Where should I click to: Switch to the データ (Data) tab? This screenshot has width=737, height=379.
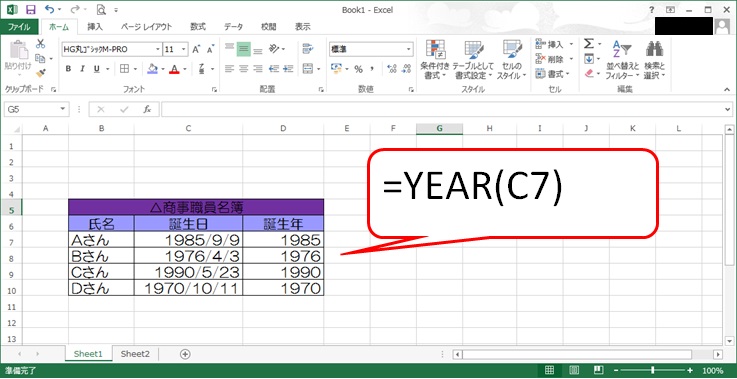click(233, 27)
